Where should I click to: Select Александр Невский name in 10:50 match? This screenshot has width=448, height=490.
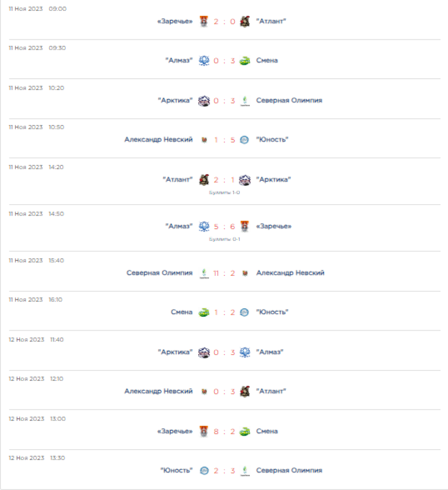158,140
